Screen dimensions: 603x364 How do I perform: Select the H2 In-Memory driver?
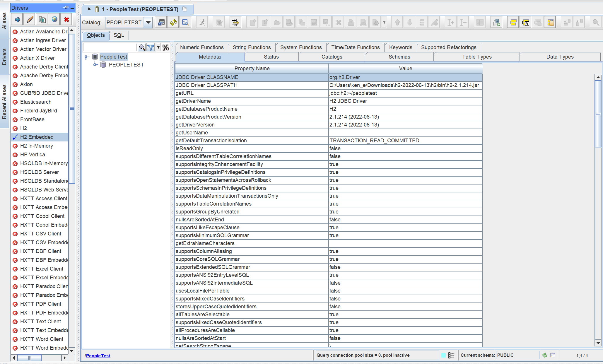tap(36, 146)
